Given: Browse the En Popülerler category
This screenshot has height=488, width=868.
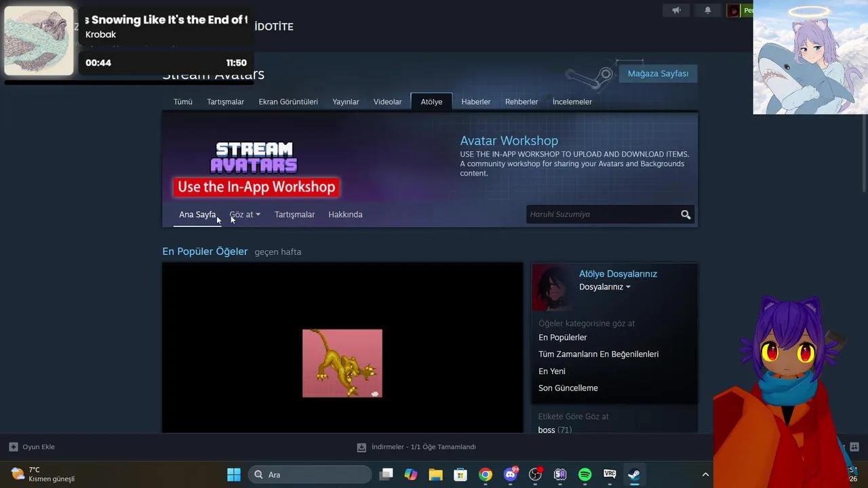Looking at the screenshot, I should [x=563, y=338].
